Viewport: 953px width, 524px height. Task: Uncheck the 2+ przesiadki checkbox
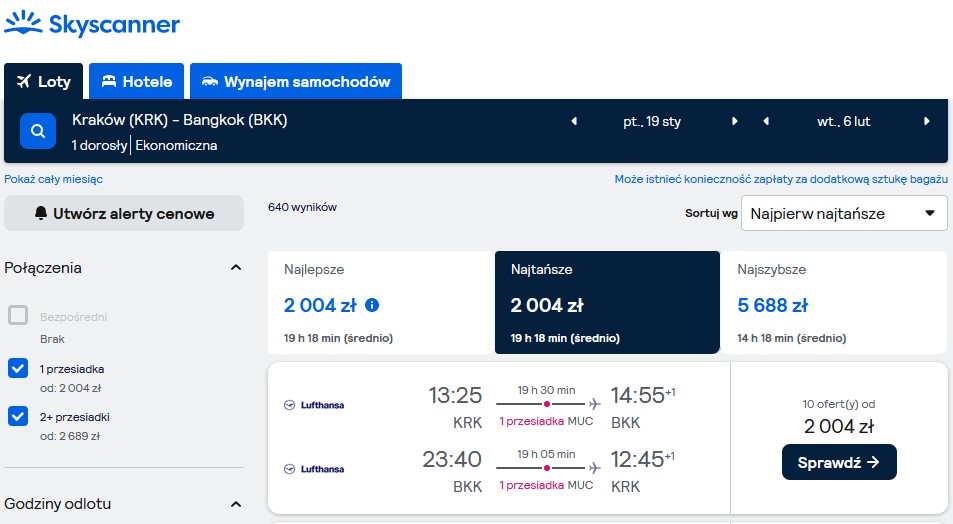point(18,416)
